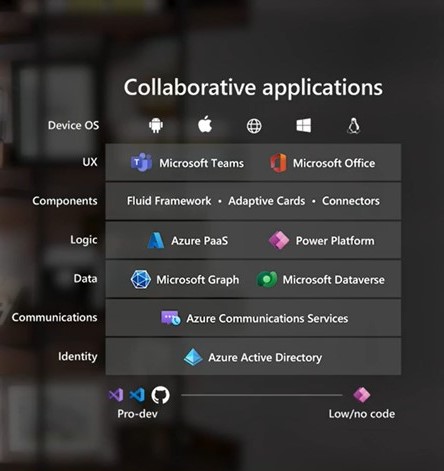This screenshot has height=471, width=444.
Task: Click the Low/no code caption
Action: [362, 414]
